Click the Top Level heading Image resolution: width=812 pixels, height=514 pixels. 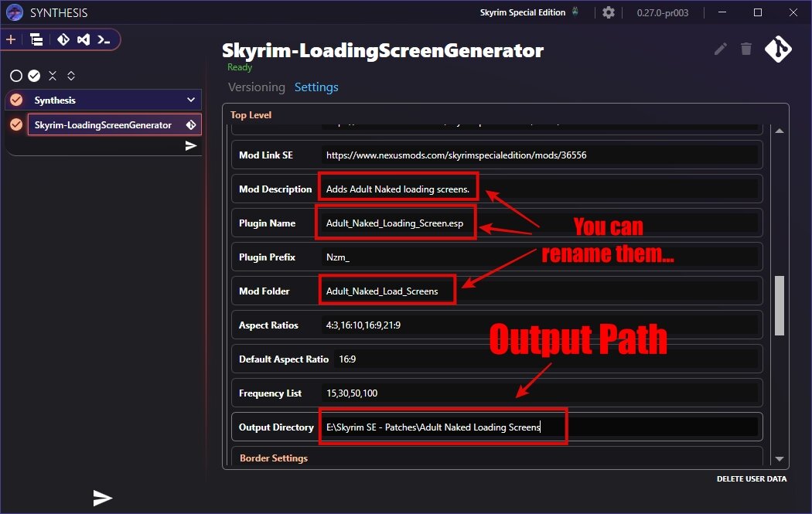point(251,115)
